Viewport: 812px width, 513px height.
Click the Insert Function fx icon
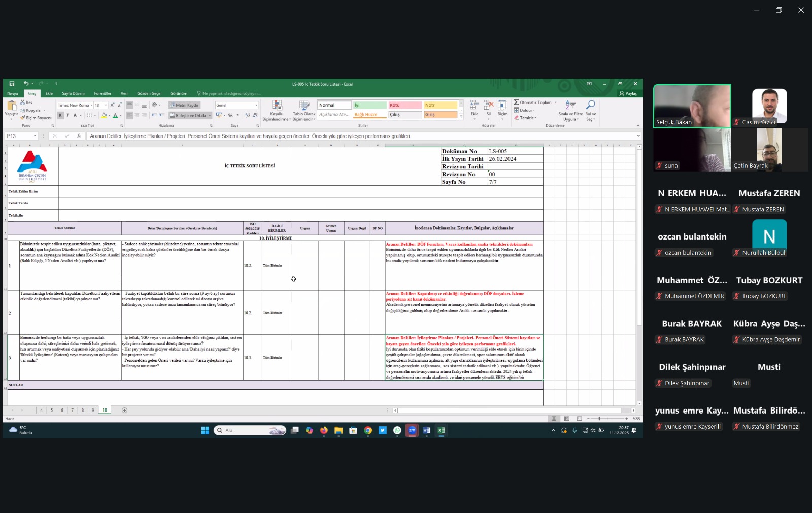click(79, 136)
